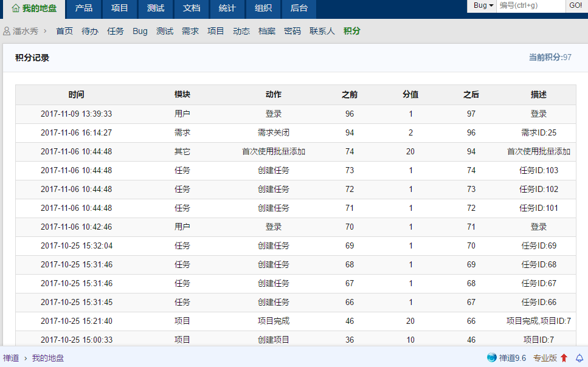Select the 积分 sub-navigation item

tap(352, 31)
